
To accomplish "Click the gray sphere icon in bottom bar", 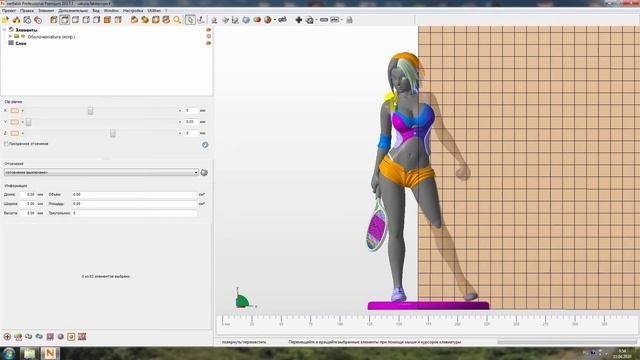I will pyautogui.click(x=60, y=337).
